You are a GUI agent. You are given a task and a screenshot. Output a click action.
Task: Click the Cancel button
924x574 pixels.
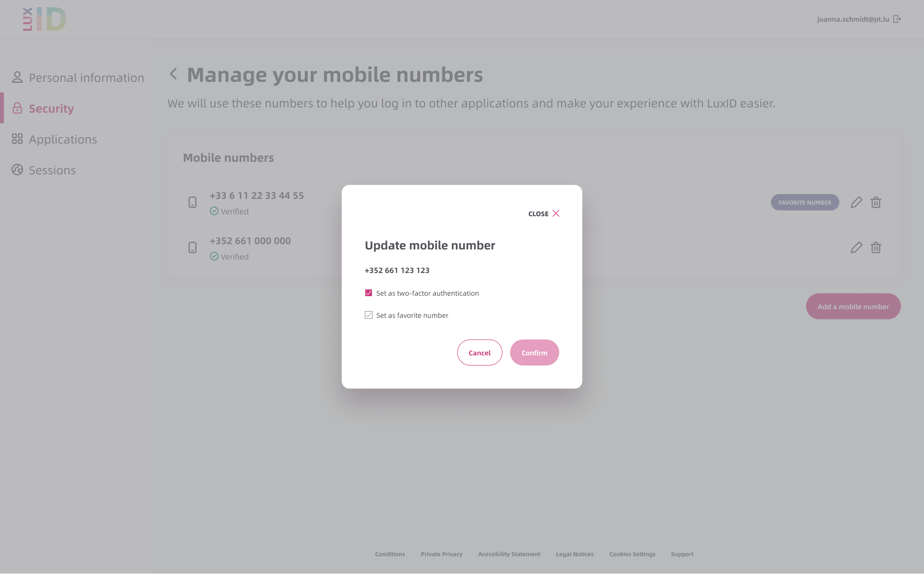pyautogui.click(x=480, y=352)
